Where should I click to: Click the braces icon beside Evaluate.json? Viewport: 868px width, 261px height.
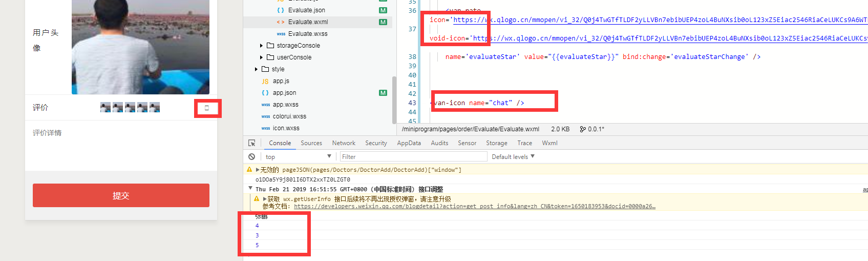[281, 10]
